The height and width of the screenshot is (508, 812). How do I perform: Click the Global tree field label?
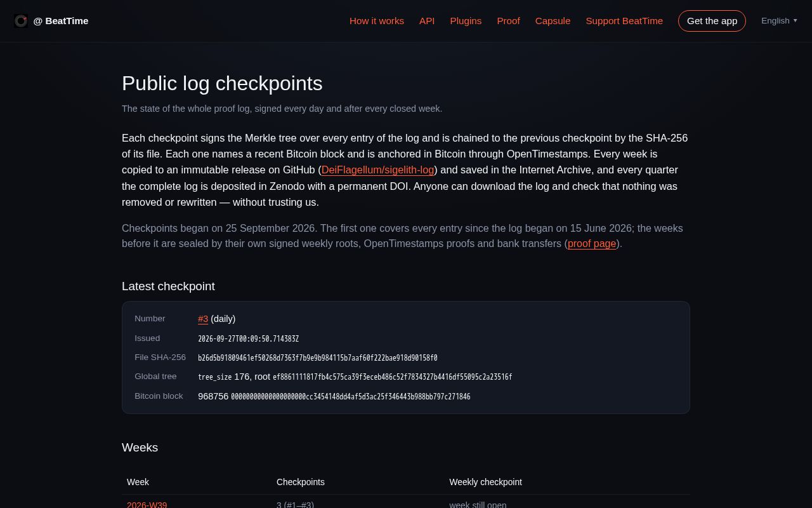pos(155,377)
